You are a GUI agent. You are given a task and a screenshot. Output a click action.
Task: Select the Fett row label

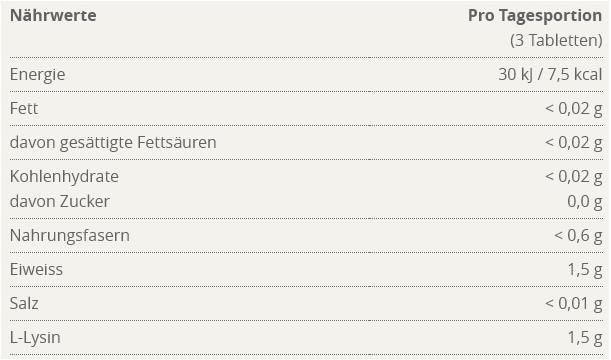pos(24,108)
